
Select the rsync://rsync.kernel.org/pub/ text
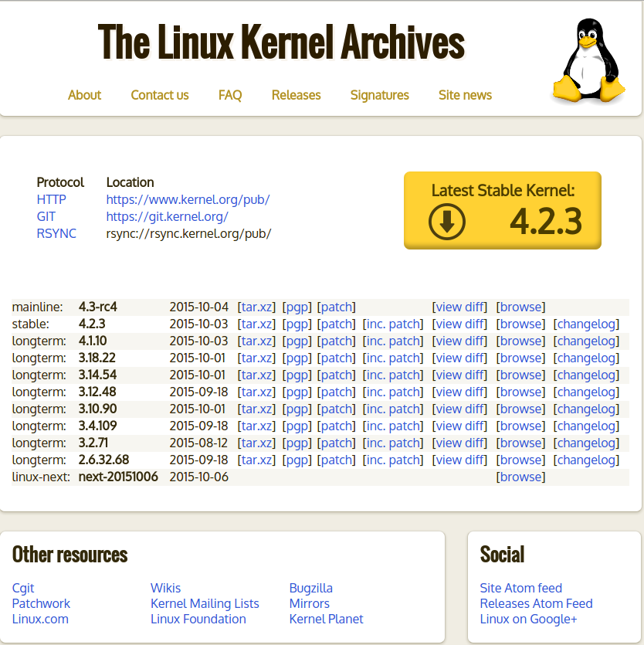[x=188, y=233]
